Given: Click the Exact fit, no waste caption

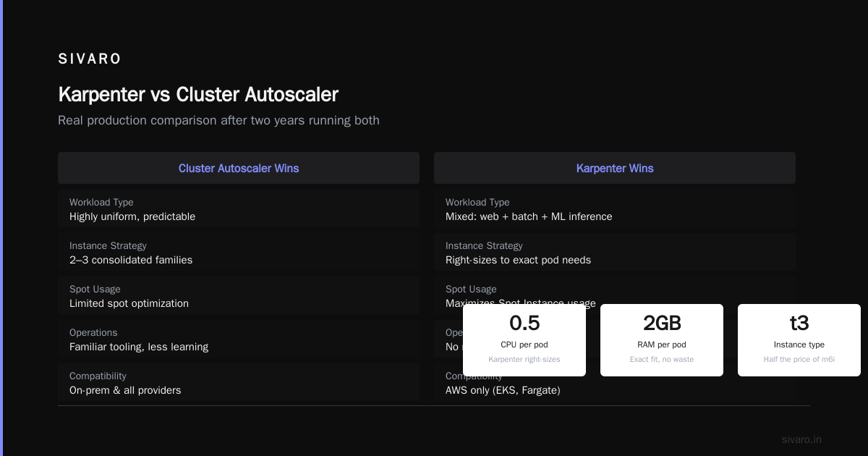Looking at the screenshot, I should (x=662, y=359).
